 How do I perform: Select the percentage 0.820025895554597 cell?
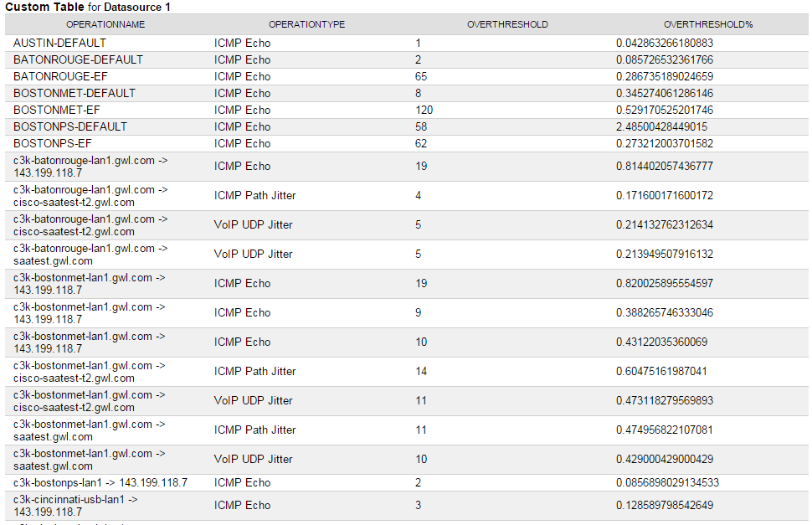(x=665, y=284)
